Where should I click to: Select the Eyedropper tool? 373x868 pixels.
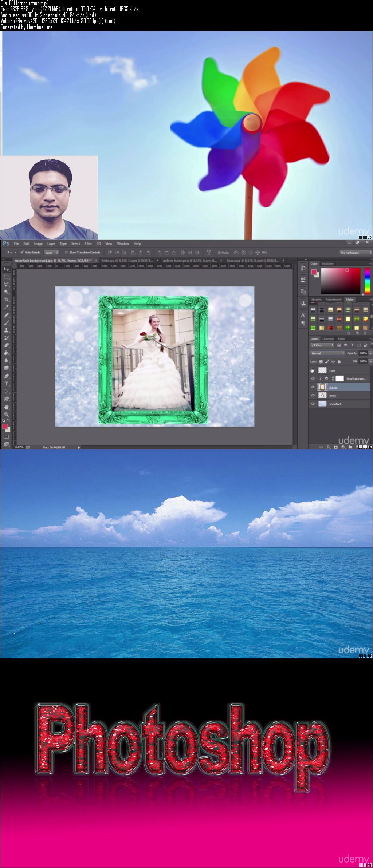pos(6,307)
